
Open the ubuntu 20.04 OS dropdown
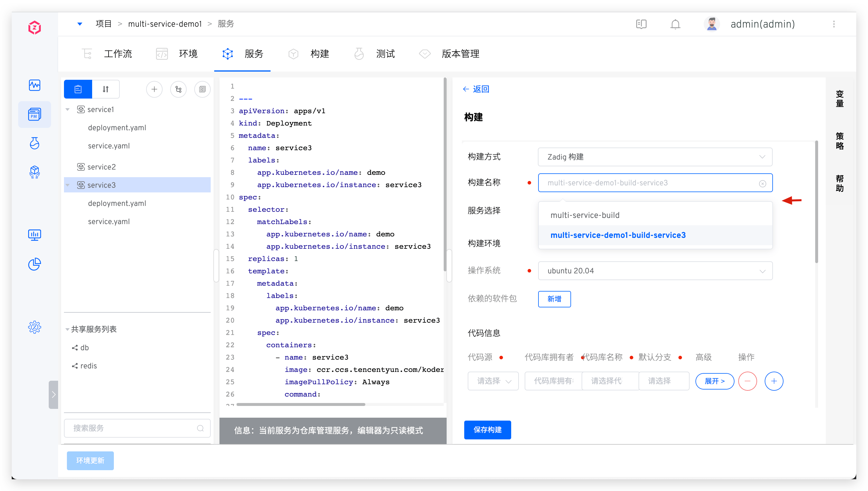click(655, 271)
